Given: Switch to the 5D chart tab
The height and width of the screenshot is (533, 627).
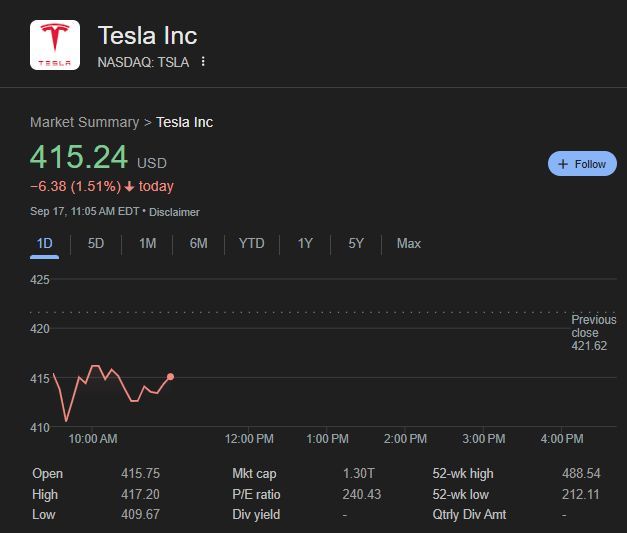Looking at the screenshot, I should pos(96,243).
